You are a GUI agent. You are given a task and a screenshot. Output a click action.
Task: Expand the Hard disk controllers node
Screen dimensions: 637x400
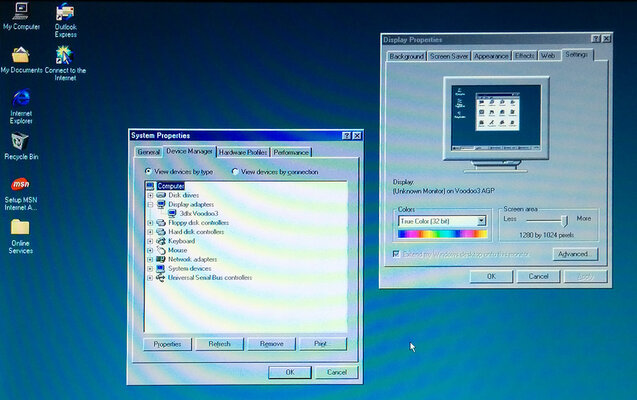pyautogui.click(x=150, y=231)
